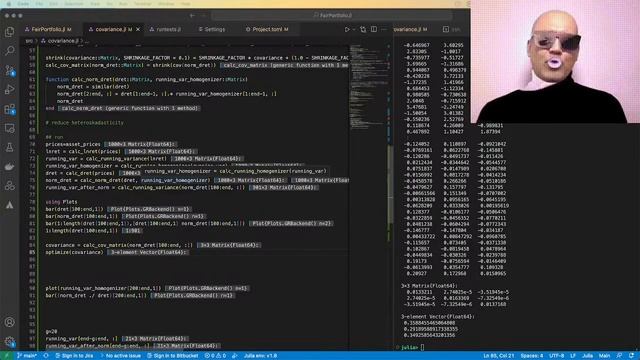Image resolution: width=640 pixels, height=360 pixels.
Task: Open Source Control view in activity bar
Action: pyautogui.click(x=9, y=70)
